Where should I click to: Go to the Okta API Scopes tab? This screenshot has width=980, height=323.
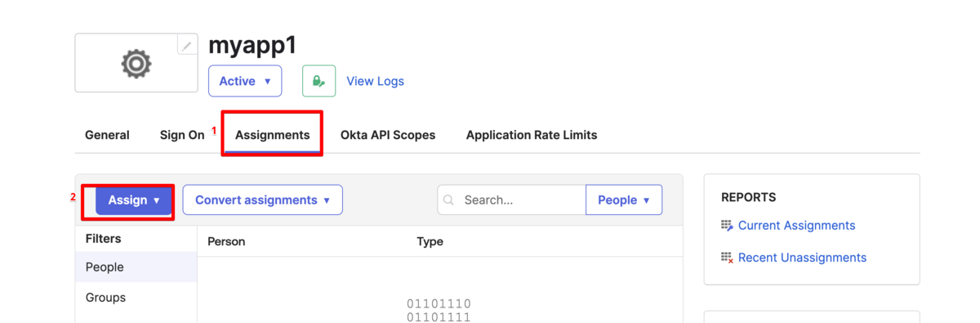[x=388, y=135]
